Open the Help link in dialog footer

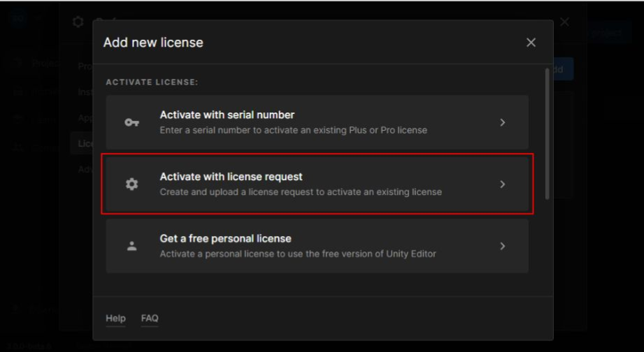115,318
